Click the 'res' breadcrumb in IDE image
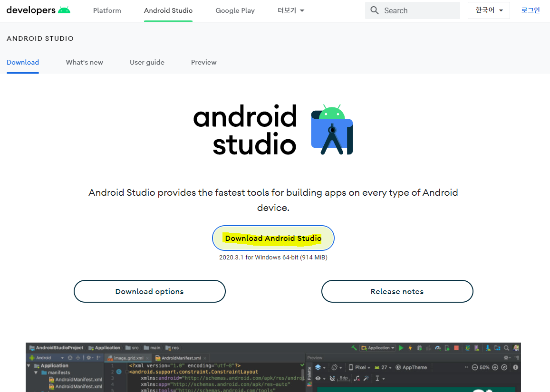 point(172,348)
